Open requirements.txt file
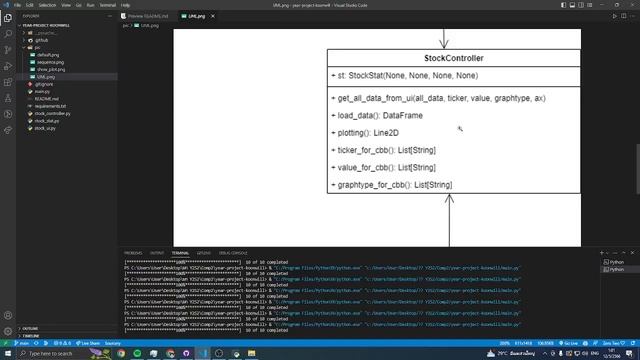The image size is (640, 360). pyautogui.click(x=67, y=106)
